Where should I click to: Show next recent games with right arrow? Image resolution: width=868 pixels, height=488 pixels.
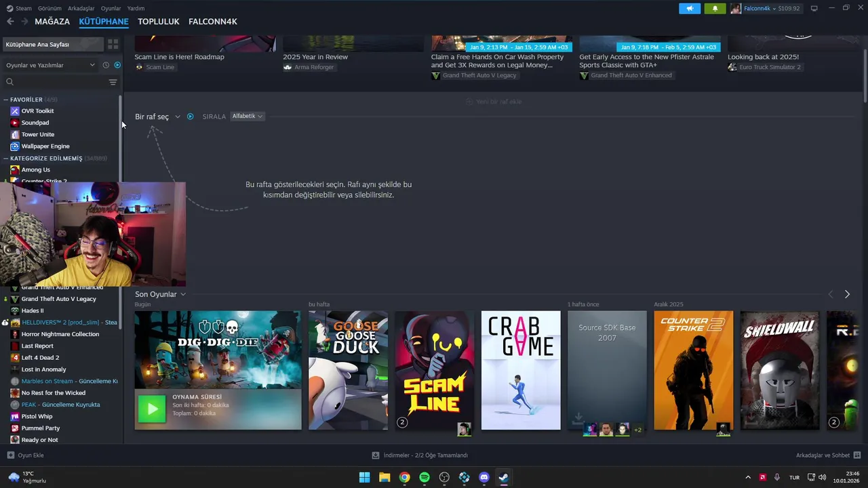[x=847, y=294]
